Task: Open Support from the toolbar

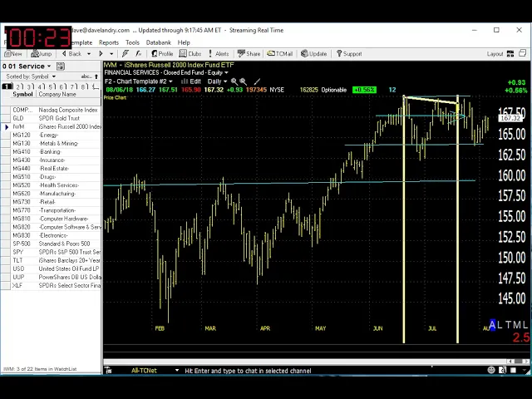Action: [x=349, y=53]
